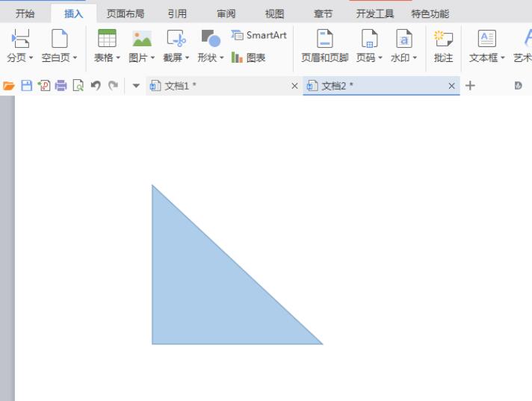Open the 审阅 ribbon tab
Image resolution: width=532 pixels, height=401 pixels.
point(226,14)
